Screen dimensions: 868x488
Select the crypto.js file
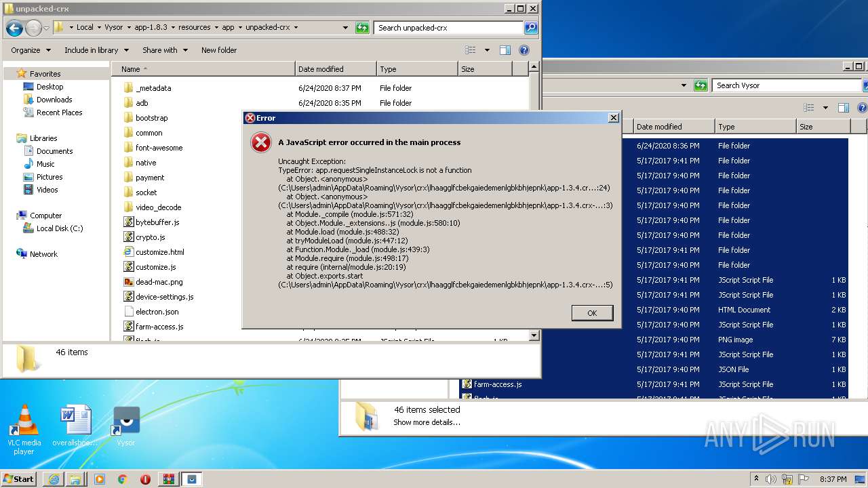pos(150,237)
